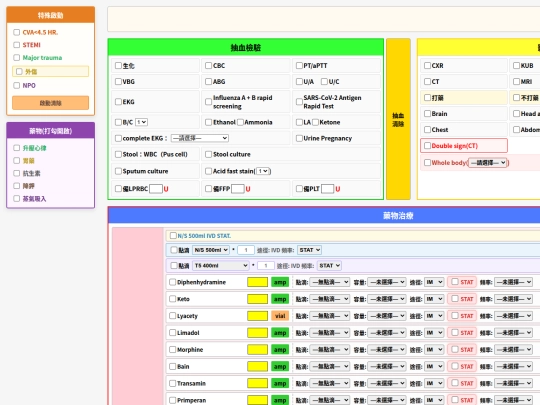Click the orange vial button for Lyacety
This screenshot has height=405, width=540.
coord(280,316)
